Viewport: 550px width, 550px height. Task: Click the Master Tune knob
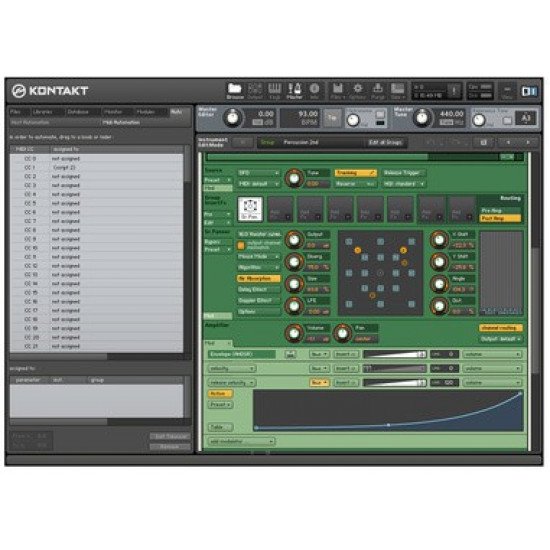[422, 118]
